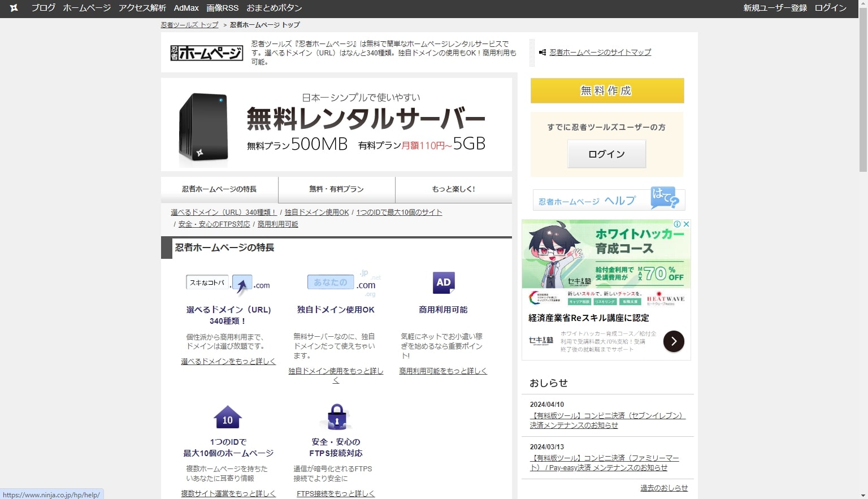The width and height of the screenshot is (868, 499).
Task: Click 商用利用可能 feature heading
Action: click(x=443, y=310)
